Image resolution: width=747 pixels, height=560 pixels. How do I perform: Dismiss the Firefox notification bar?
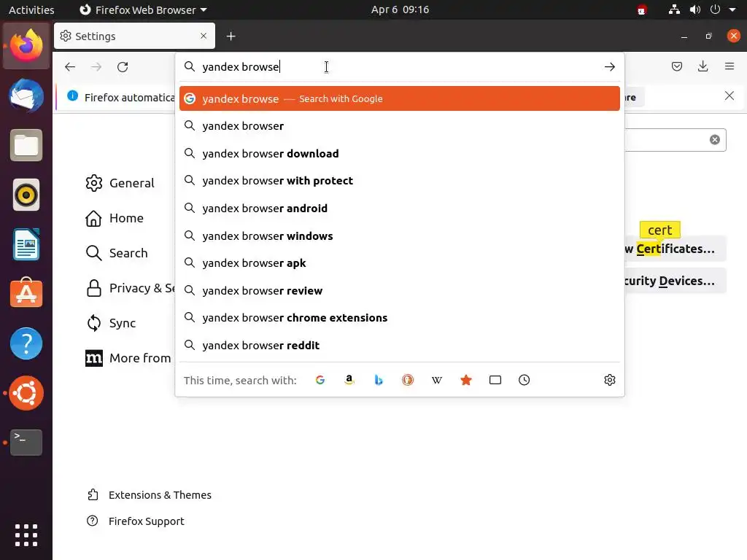pyautogui.click(x=729, y=96)
